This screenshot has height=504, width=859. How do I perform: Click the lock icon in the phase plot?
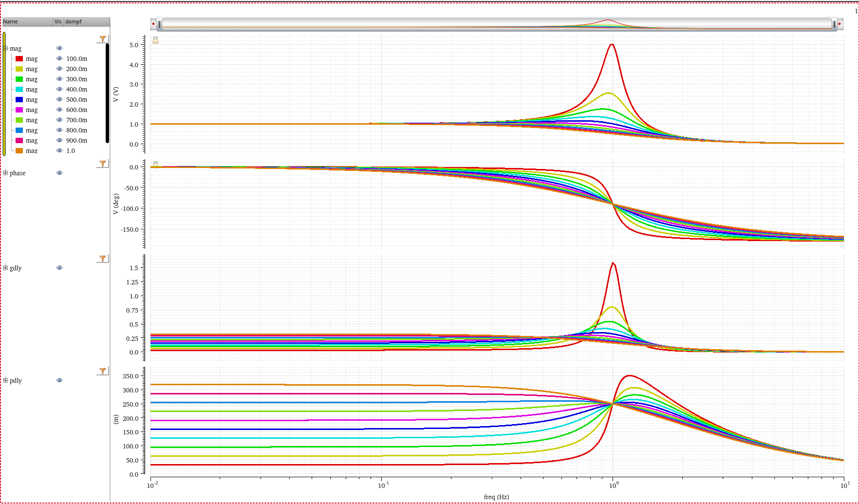coord(155,164)
